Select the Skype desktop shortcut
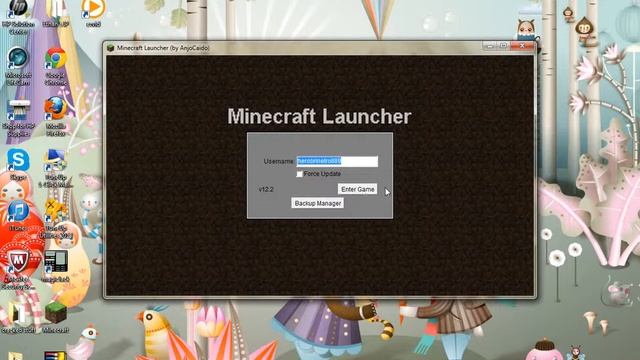Viewport: 640px width, 360px height. tap(18, 164)
